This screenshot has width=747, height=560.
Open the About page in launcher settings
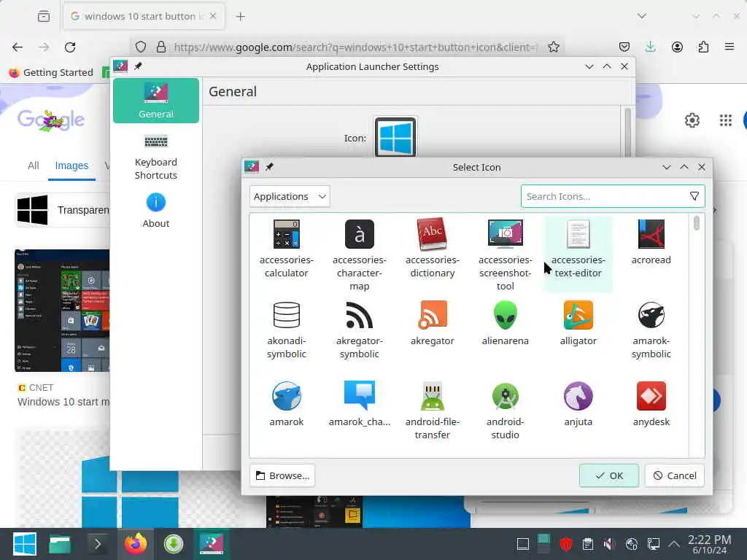[156, 210]
